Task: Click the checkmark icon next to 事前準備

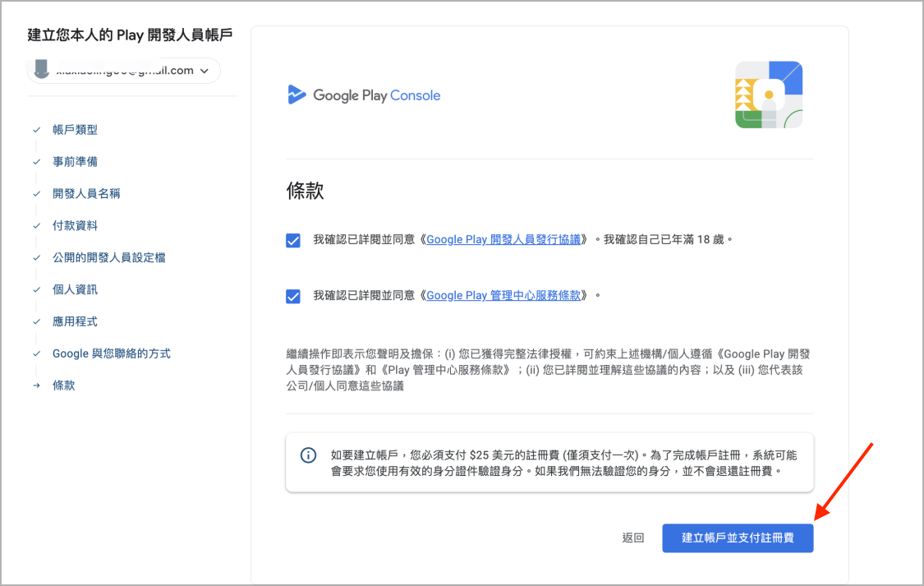Action: coord(36,162)
